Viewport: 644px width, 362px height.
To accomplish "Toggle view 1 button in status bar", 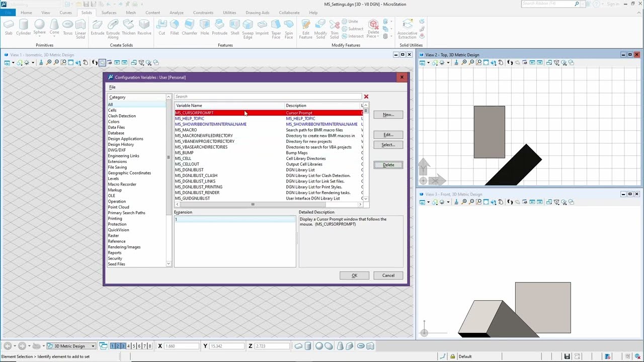I will pyautogui.click(x=113, y=346).
